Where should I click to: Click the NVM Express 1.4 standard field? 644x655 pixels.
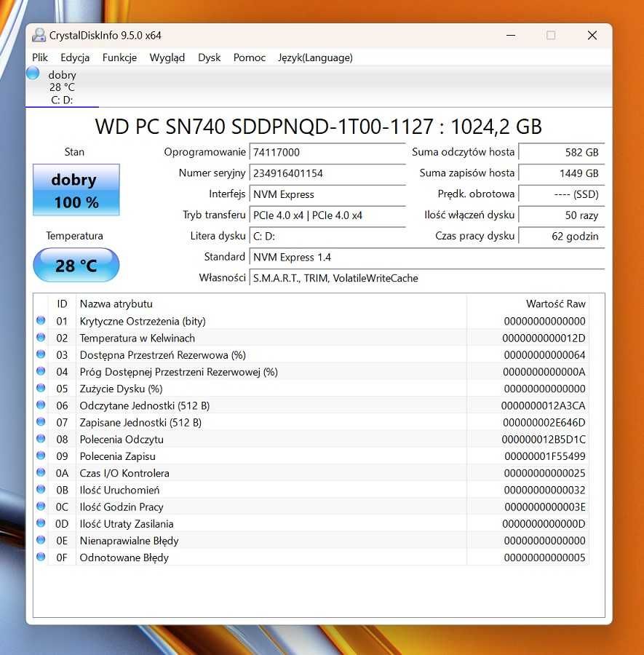(427, 257)
